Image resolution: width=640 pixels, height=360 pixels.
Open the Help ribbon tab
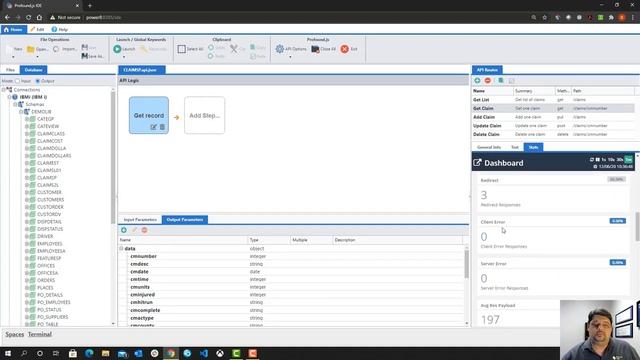click(60, 29)
